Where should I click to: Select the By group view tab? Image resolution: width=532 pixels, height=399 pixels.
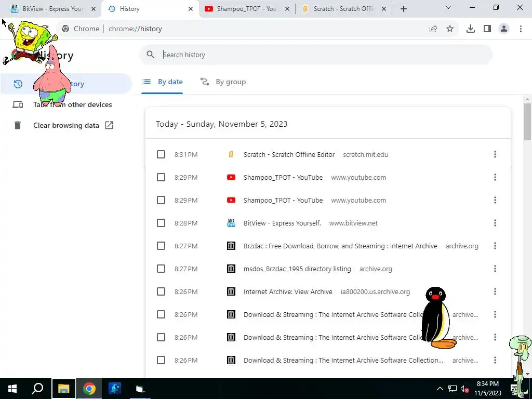[223, 82]
